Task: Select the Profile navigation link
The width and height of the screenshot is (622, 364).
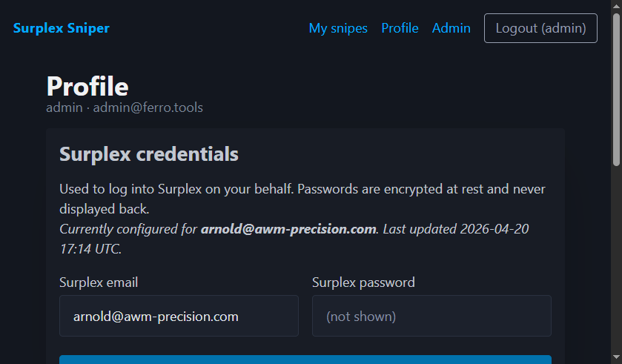Action: (400, 28)
